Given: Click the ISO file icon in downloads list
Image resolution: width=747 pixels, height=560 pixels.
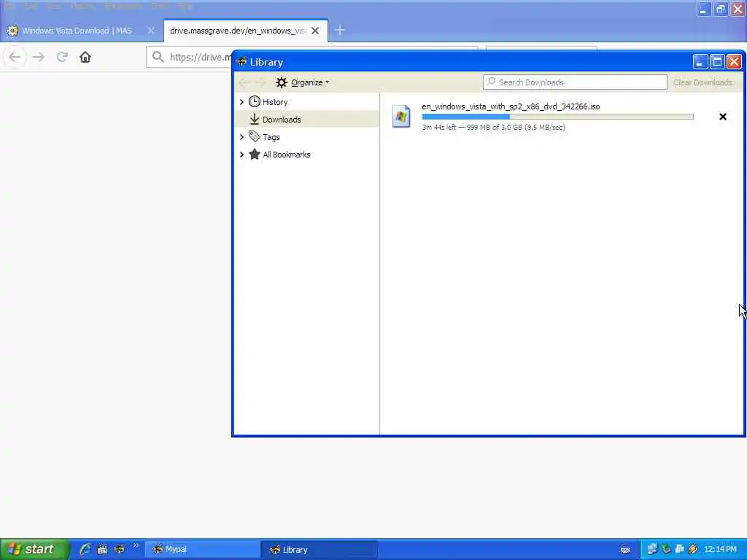Looking at the screenshot, I should tap(401, 116).
